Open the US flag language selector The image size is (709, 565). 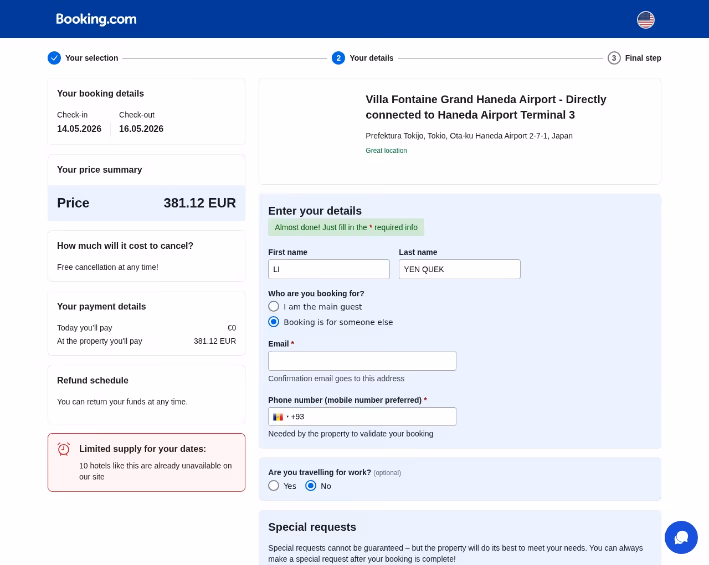pyautogui.click(x=646, y=20)
